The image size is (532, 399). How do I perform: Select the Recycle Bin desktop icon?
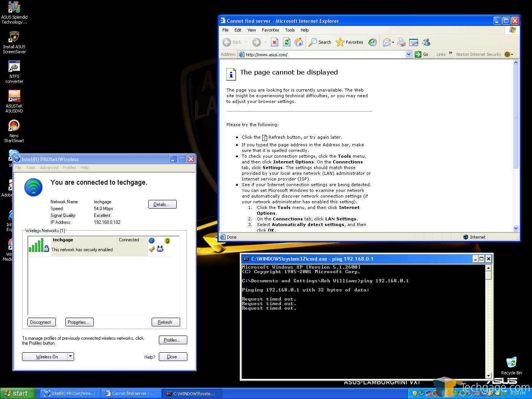click(x=511, y=366)
